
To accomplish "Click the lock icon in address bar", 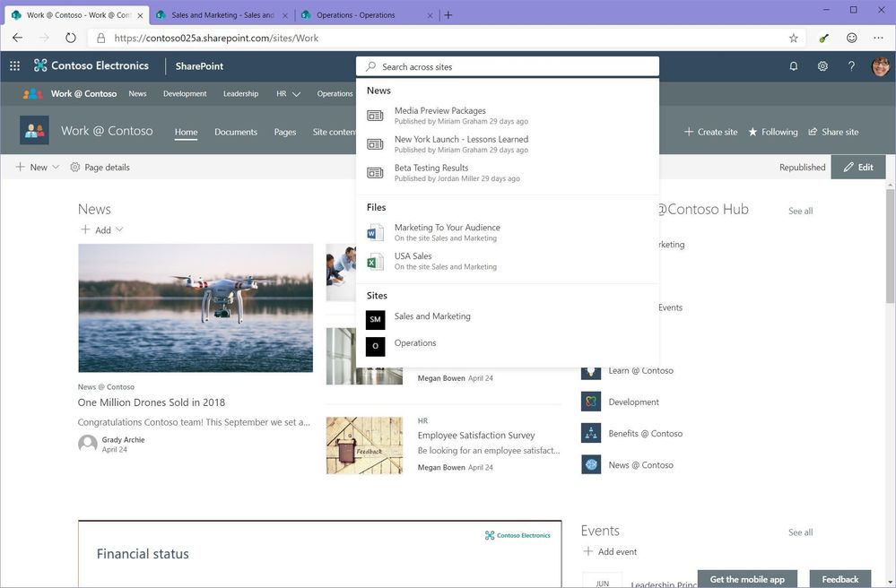I will tap(101, 39).
